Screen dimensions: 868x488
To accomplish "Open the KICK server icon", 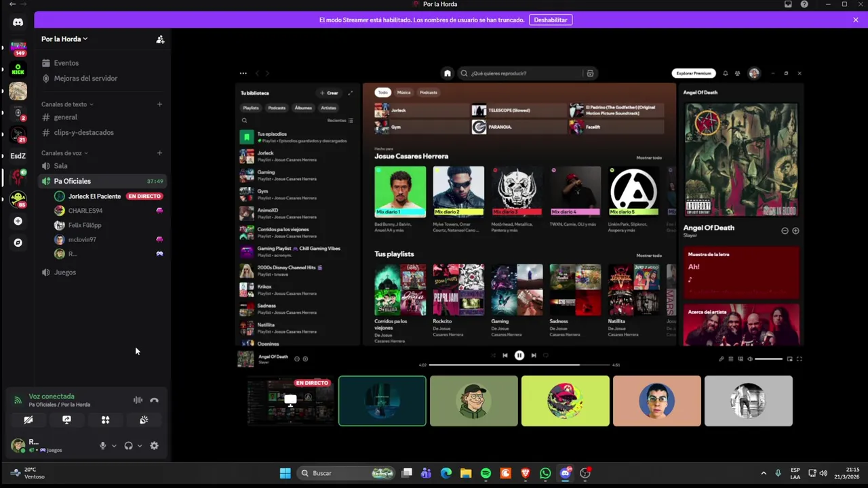I will click(18, 69).
